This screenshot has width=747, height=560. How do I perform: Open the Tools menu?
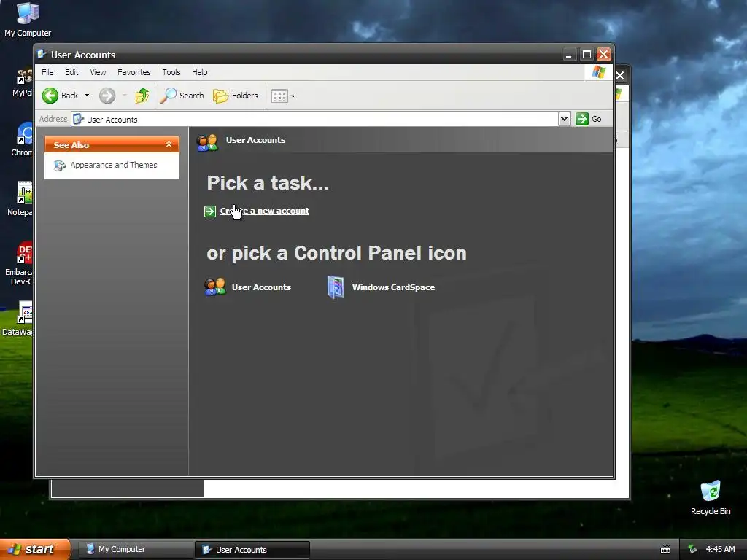point(171,72)
